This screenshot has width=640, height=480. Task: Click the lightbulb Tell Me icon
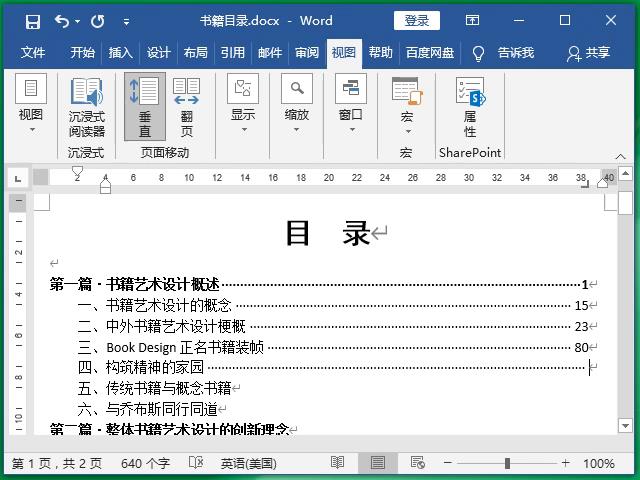pos(478,53)
